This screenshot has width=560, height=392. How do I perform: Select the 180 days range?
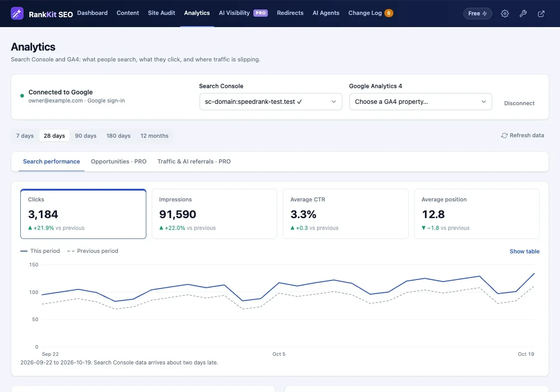[x=118, y=136]
